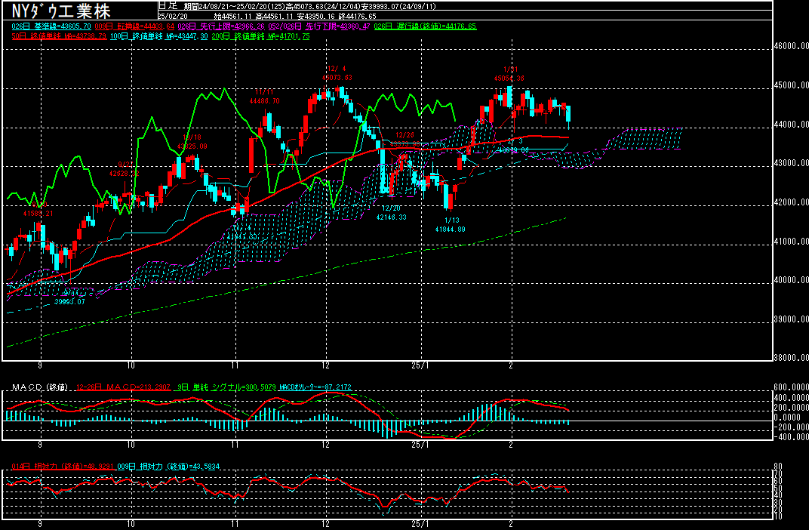Click the 40000.00 price axis label
Viewport: 812px width, 530px height.
coord(792,280)
